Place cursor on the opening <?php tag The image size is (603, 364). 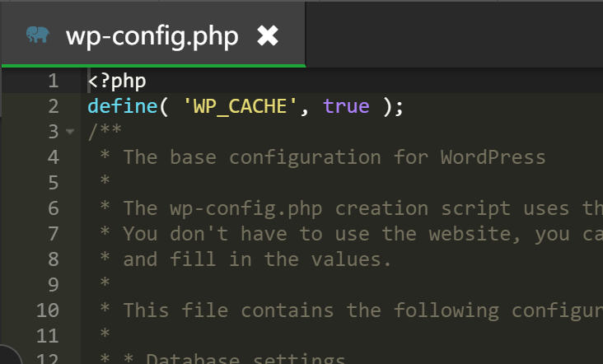(116, 81)
